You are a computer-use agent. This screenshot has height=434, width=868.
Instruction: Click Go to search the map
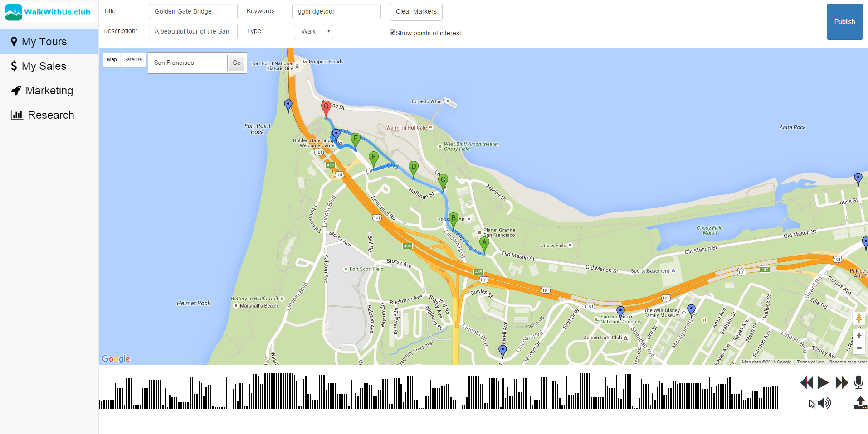tap(237, 63)
